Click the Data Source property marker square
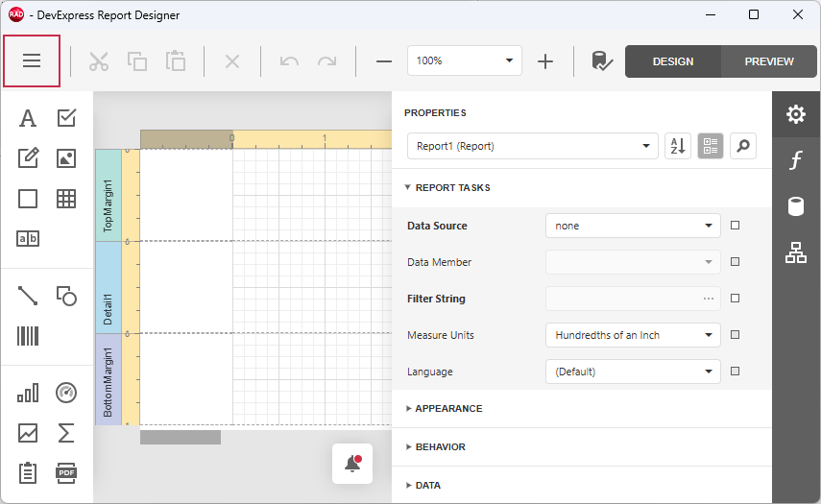The height and width of the screenshot is (504, 821). (736, 225)
